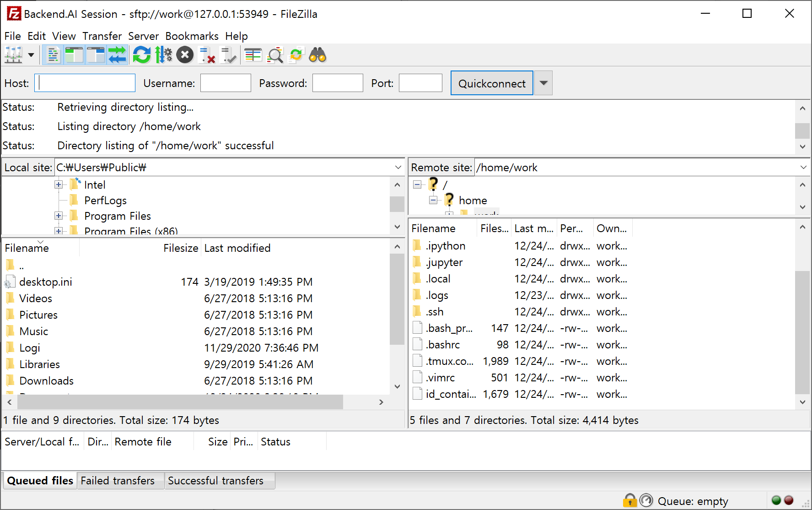Toggle the remote directory tree view
812x510 pixels.
(96, 55)
